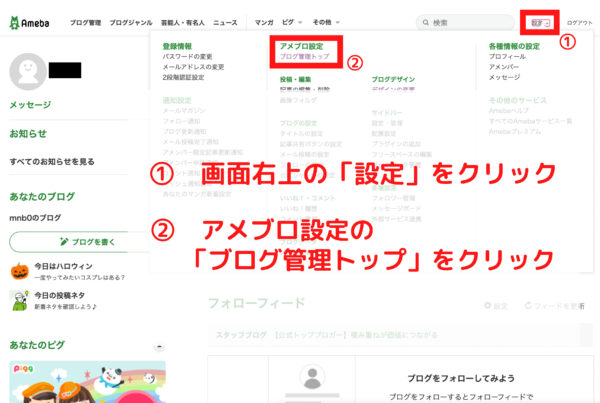Image resolution: width=600 pixels, height=403 pixels.
Task: Click ブログをフォローしてみよう text
Action: [461, 379]
